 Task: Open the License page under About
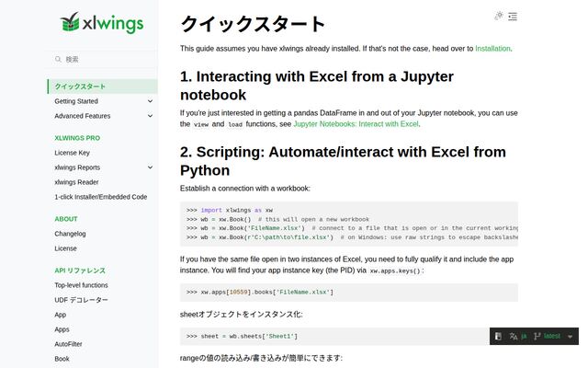[x=65, y=248]
